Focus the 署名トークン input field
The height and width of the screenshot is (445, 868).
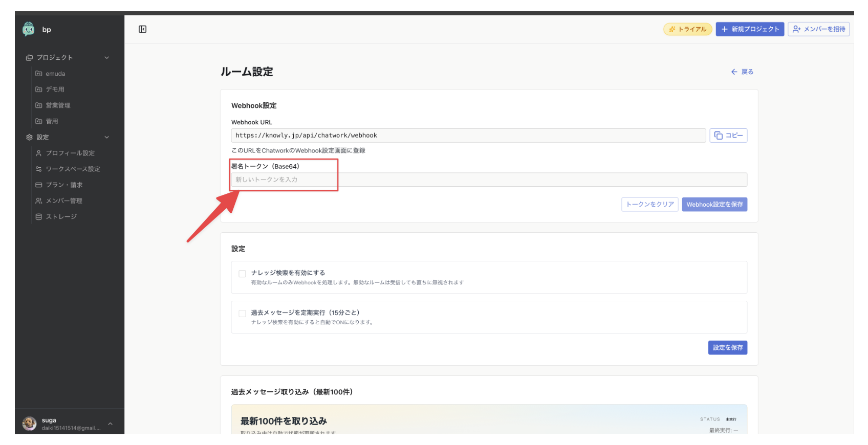pos(489,180)
